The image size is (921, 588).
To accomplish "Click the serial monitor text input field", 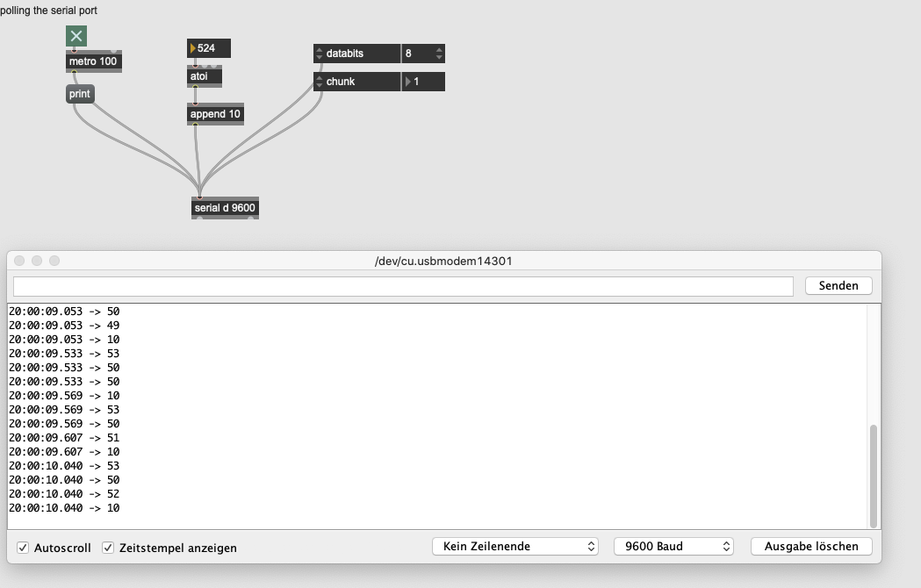I will (x=403, y=286).
